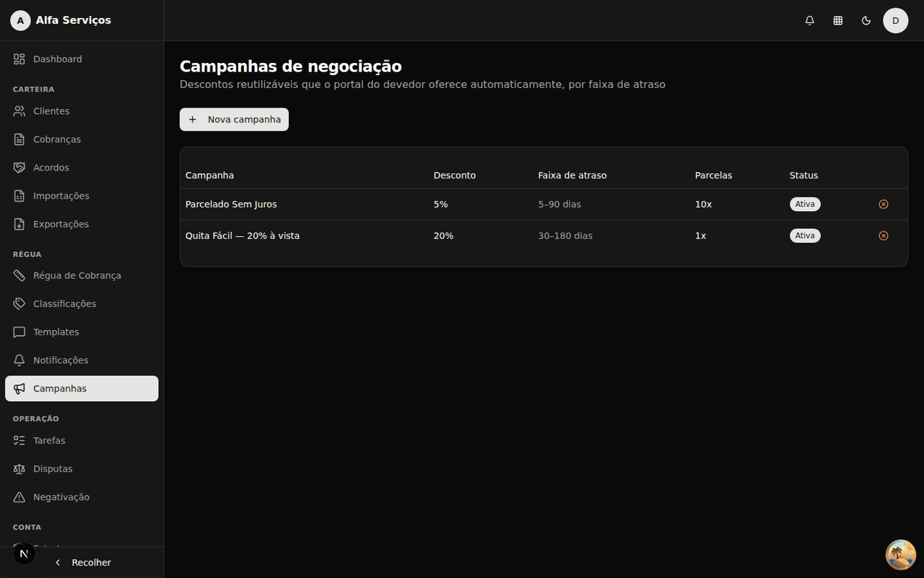The image size is (924, 578).
Task: Delete the Parcelado Sem Juros campaign
Action: (x=884, y=204)
